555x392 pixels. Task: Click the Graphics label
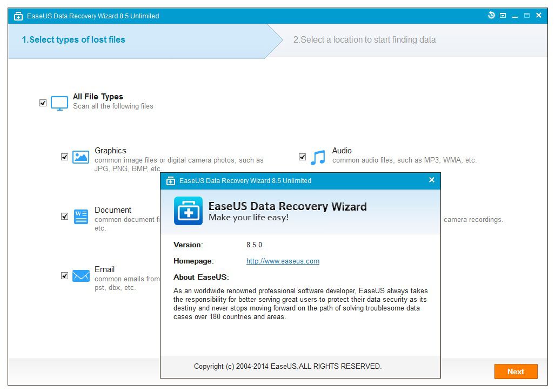tap(110, 151)
